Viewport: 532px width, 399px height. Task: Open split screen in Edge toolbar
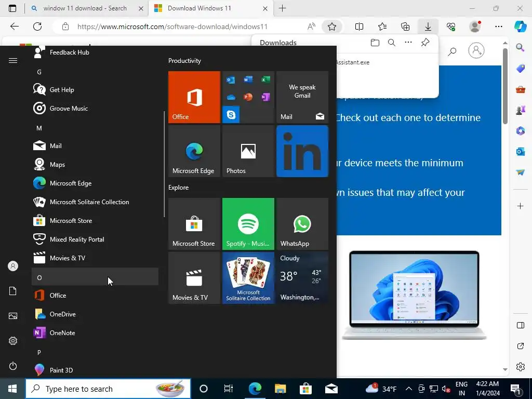(359, 26)
